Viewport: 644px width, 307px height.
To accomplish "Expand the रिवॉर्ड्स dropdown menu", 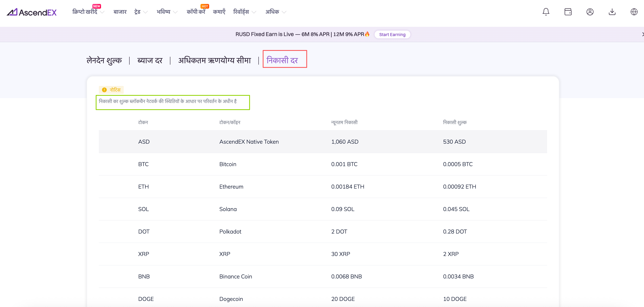I will point(244,12).
